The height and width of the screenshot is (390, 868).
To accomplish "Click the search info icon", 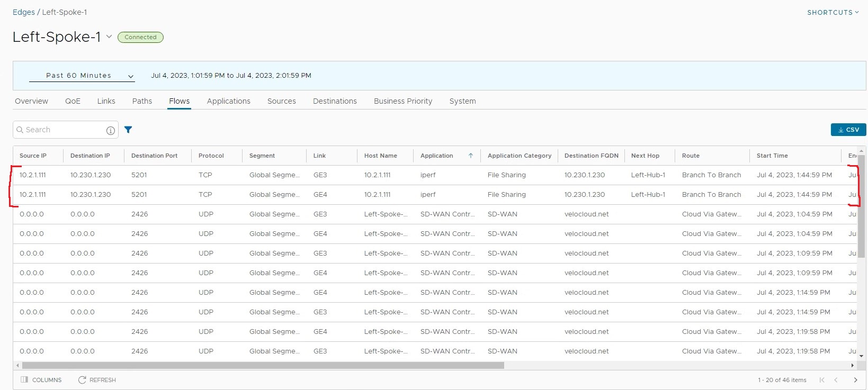I will [x=111, y=130].
